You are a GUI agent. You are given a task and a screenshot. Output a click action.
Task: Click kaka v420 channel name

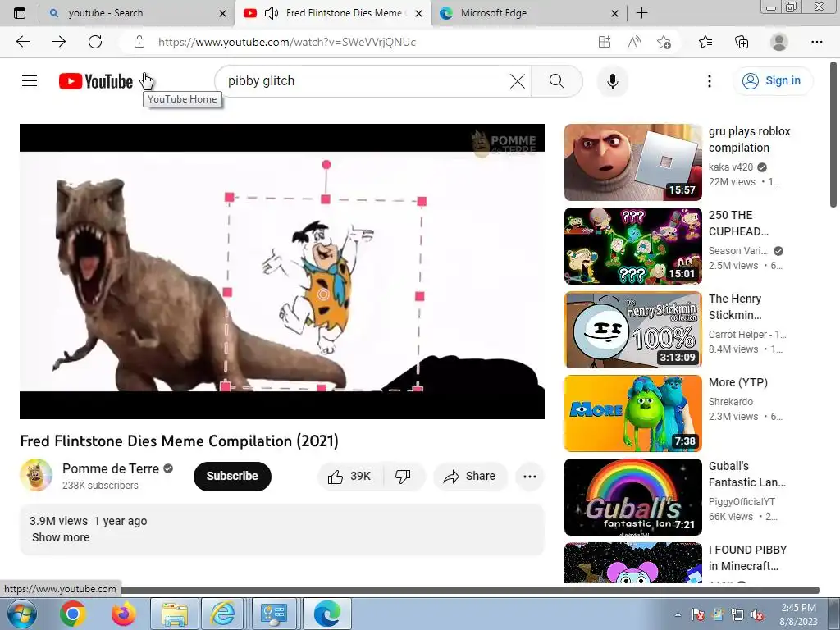[x=731, y=167]
